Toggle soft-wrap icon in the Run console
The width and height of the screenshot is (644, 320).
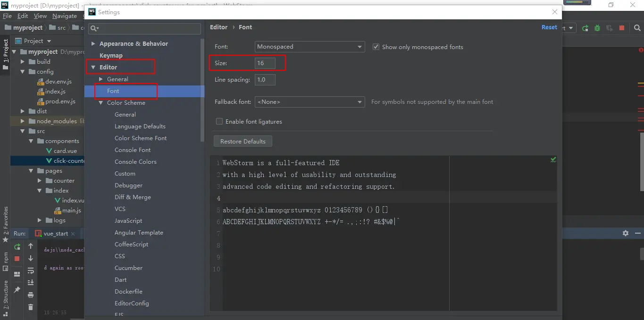tap(31, 270)
